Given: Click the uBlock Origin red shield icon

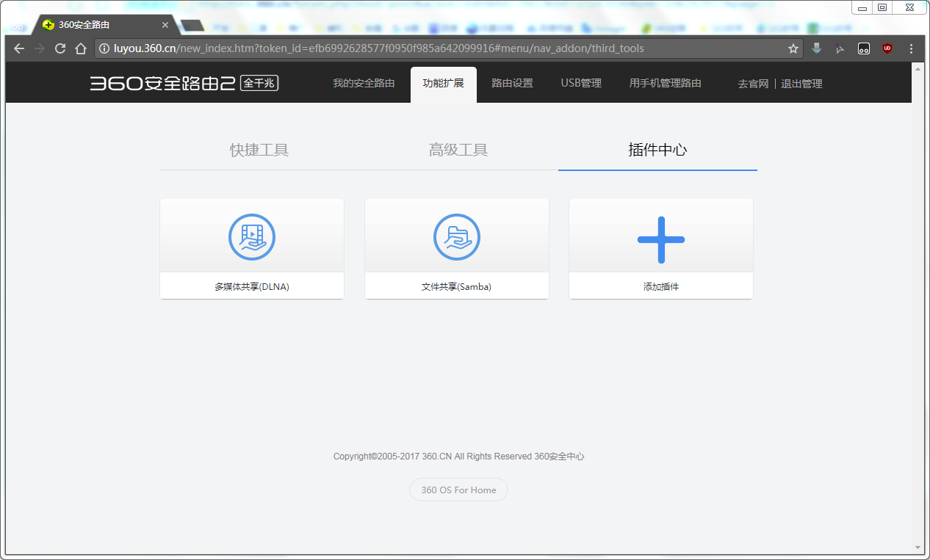Looking at the screenshot, I should (887, 48).
